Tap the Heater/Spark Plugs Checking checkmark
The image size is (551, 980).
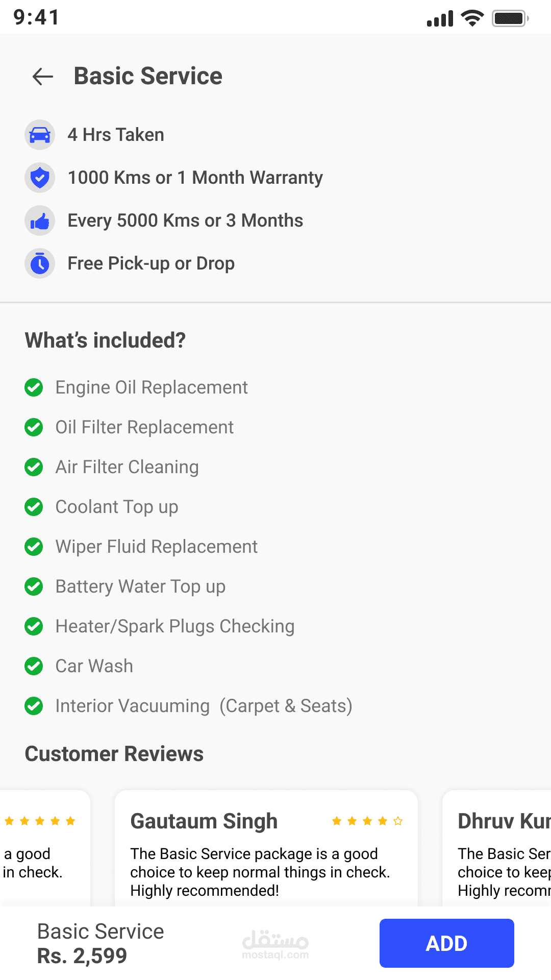(34, 626)
